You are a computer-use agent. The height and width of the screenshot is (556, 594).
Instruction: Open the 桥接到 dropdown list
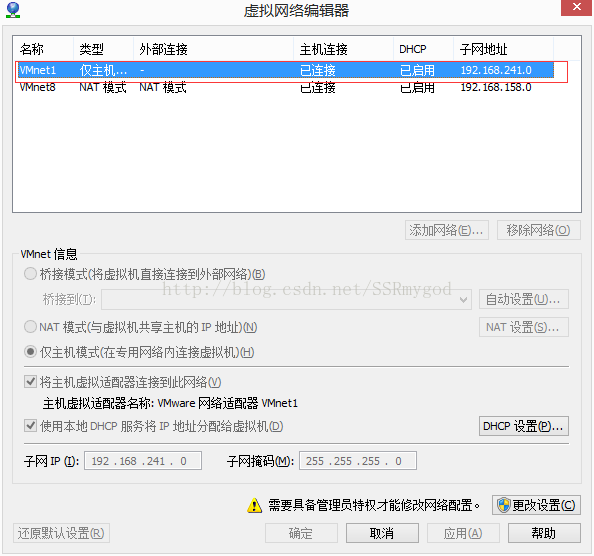[x=286, y=300]
